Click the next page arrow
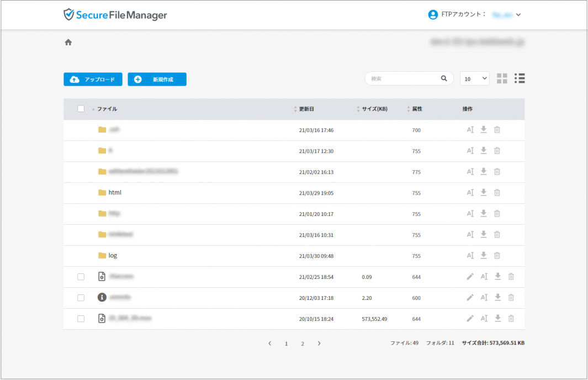Screen dimensions: 588x380 click(x=319, y=344)
